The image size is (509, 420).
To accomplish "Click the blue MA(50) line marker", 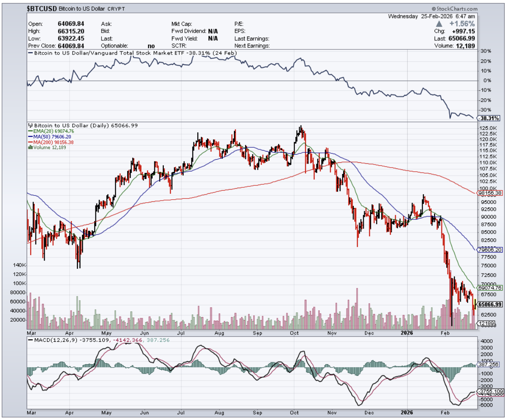I will 29,137.
